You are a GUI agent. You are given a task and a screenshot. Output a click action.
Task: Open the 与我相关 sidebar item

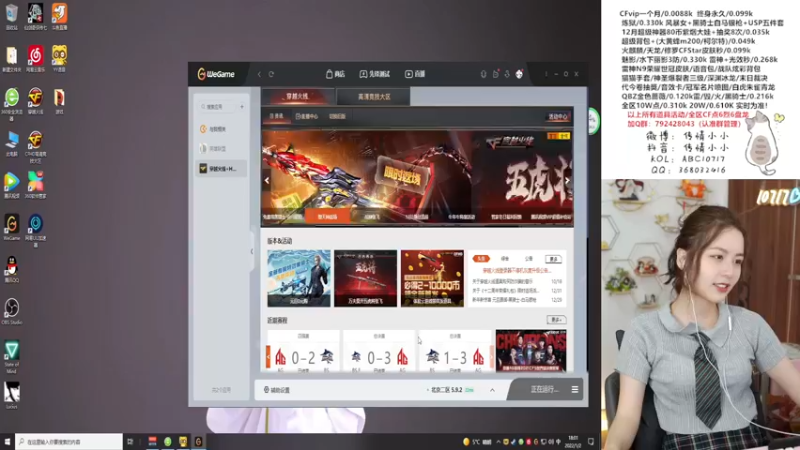point(220,129)
